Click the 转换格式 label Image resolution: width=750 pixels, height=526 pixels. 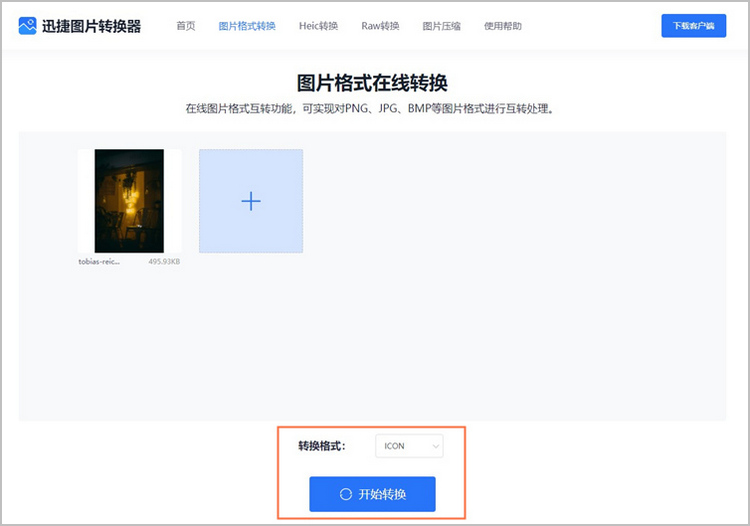[321, 446]
